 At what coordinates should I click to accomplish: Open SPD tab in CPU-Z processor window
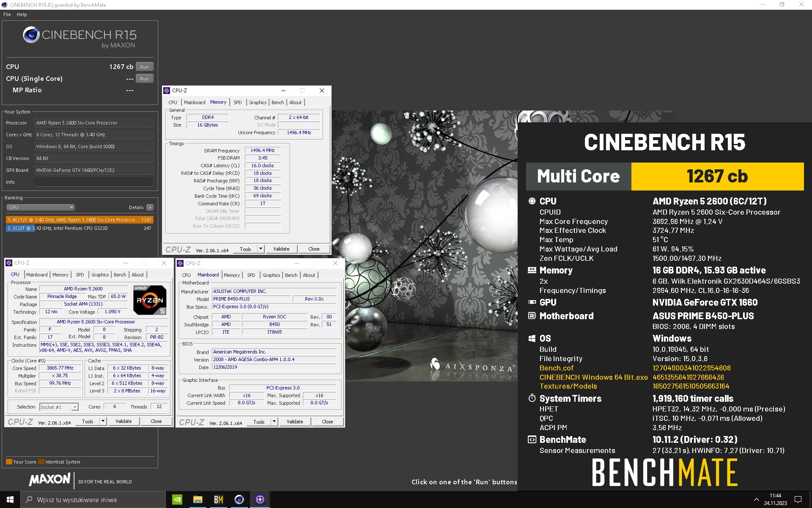click(80, 275)
